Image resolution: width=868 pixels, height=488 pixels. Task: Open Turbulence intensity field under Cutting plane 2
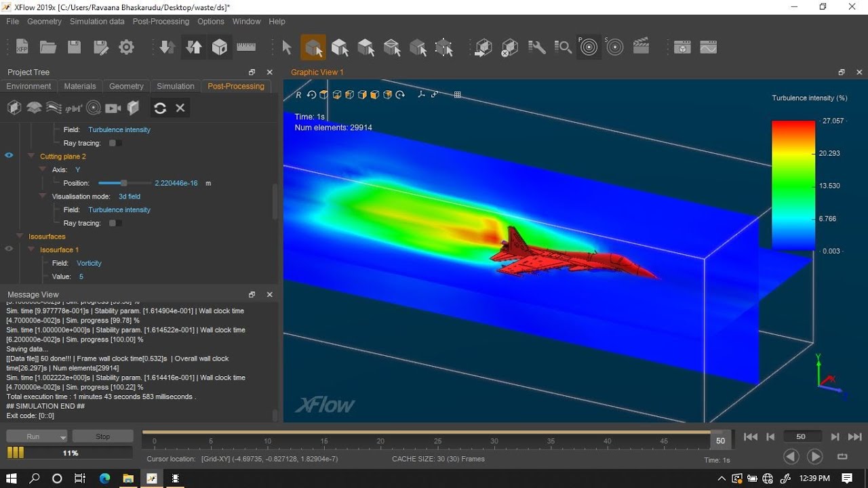(119, 209)
